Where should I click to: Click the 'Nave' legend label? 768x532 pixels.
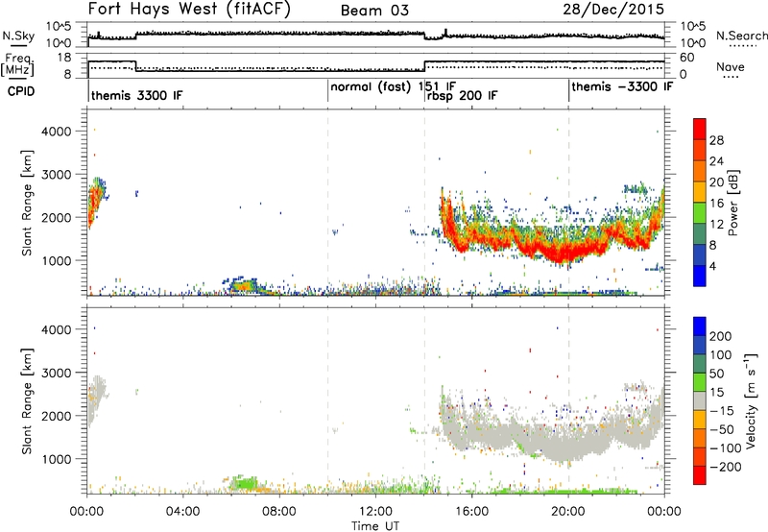pos(730,66)
